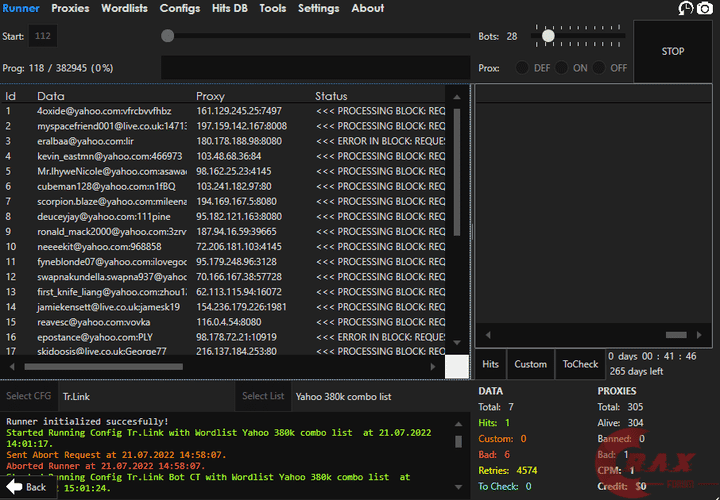Open the Select List chooser

263,396
